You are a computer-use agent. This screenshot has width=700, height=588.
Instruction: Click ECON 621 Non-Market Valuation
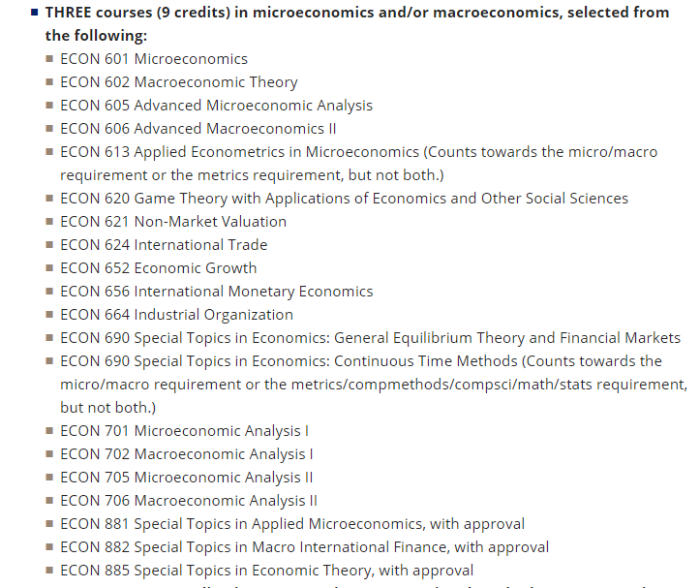[173, 222]
